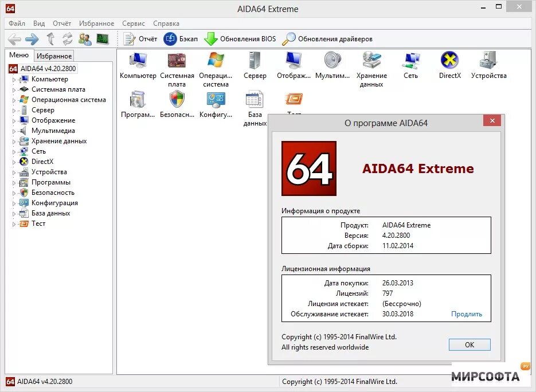Image resolution: width=536 pixels, height=392 pixels.
Task: Expand the Операционная система tree node
Action: 14,100
